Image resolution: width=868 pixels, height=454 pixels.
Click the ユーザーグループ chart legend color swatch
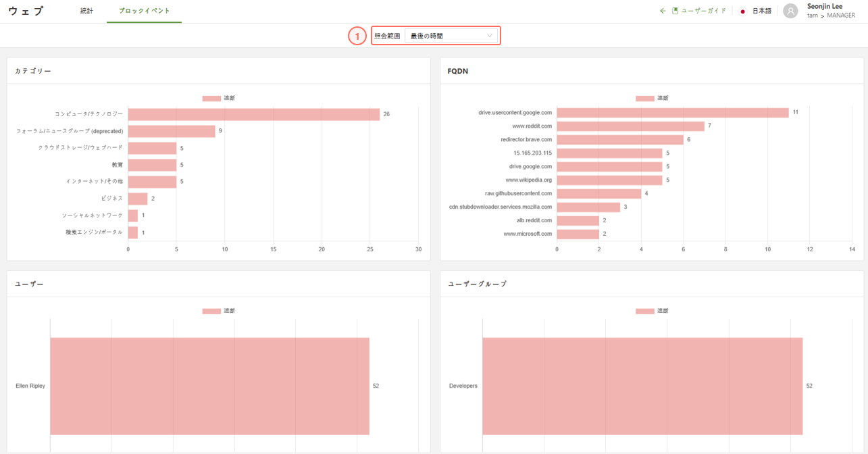tap(644, 311)
